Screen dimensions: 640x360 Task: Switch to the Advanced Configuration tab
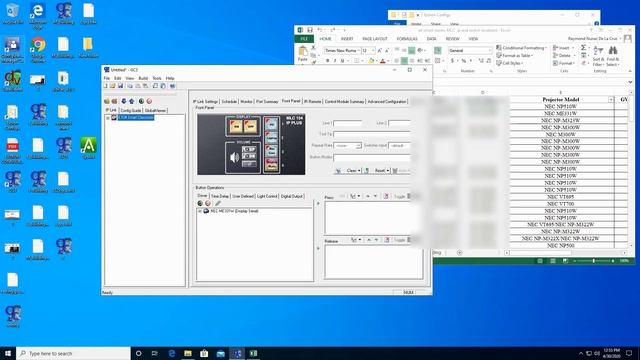coord(387,101)
